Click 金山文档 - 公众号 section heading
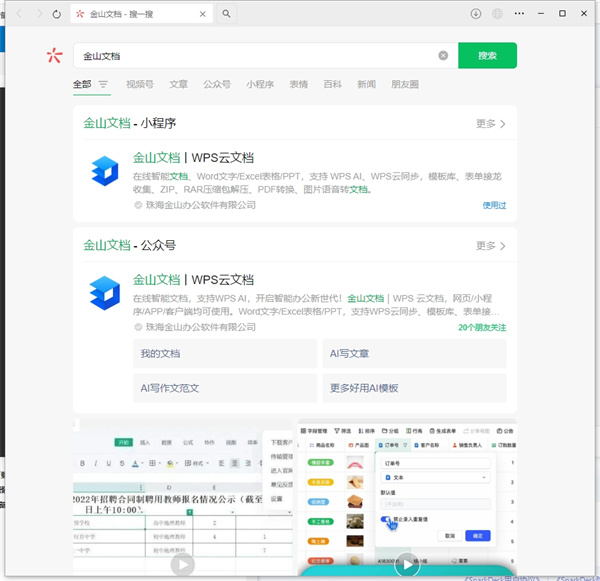 click(130, 245)
